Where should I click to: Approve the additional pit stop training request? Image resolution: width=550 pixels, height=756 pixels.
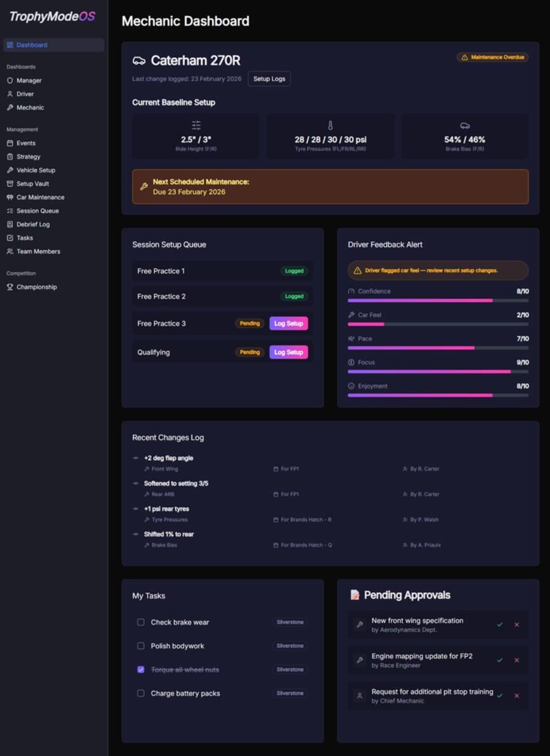(500, 696)
